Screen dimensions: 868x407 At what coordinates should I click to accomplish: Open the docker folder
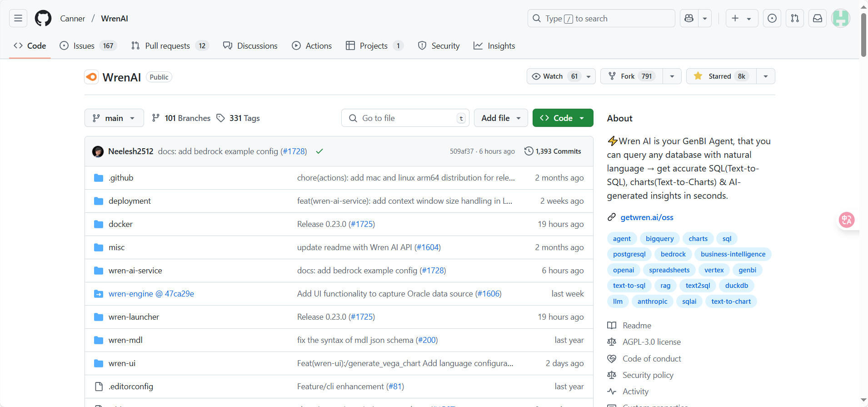click(x=120, y=224)
